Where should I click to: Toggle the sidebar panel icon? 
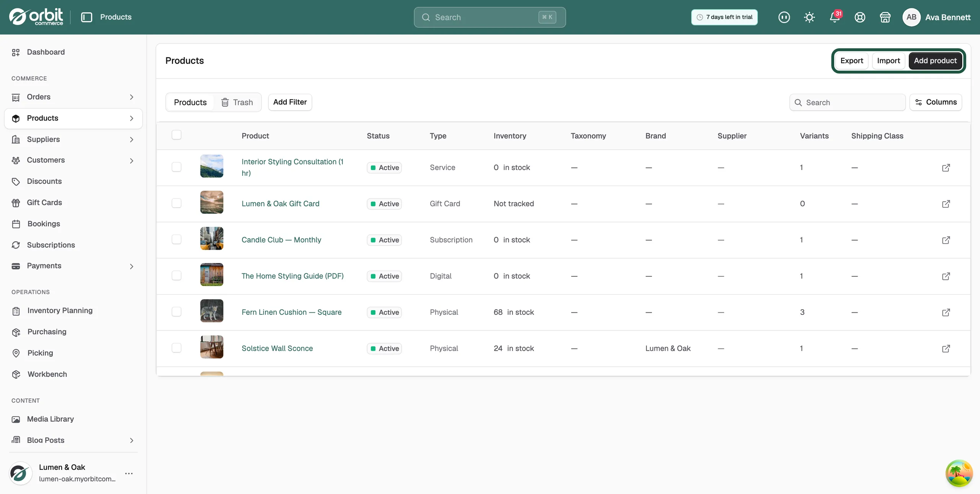coord(87,17)
